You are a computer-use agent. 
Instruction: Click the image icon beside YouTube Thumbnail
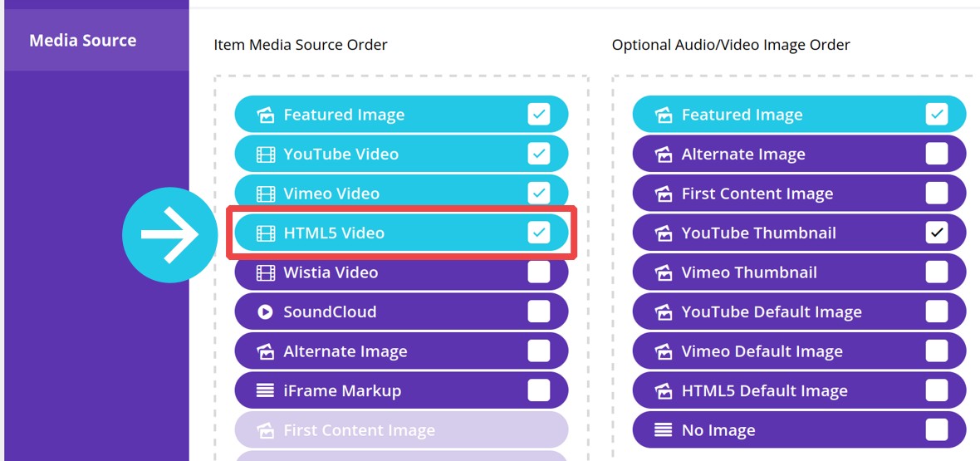click(663, 233)
